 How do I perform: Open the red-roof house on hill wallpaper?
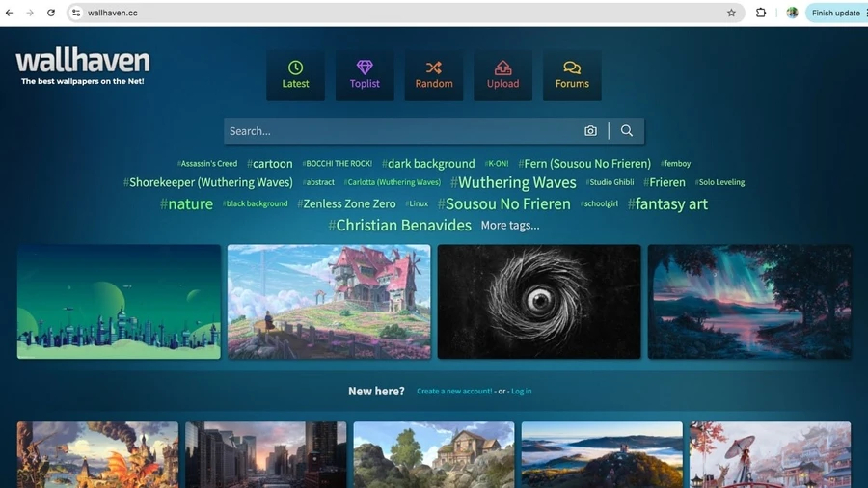[329, 302]
